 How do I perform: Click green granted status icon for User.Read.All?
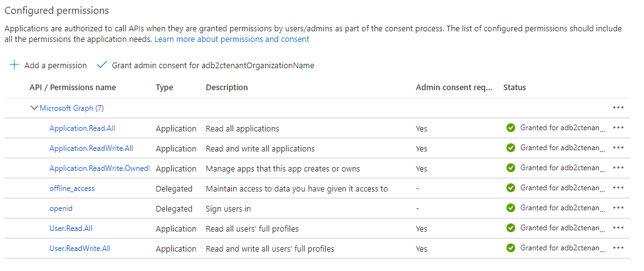pyautogui.click(x=511, y=228)
